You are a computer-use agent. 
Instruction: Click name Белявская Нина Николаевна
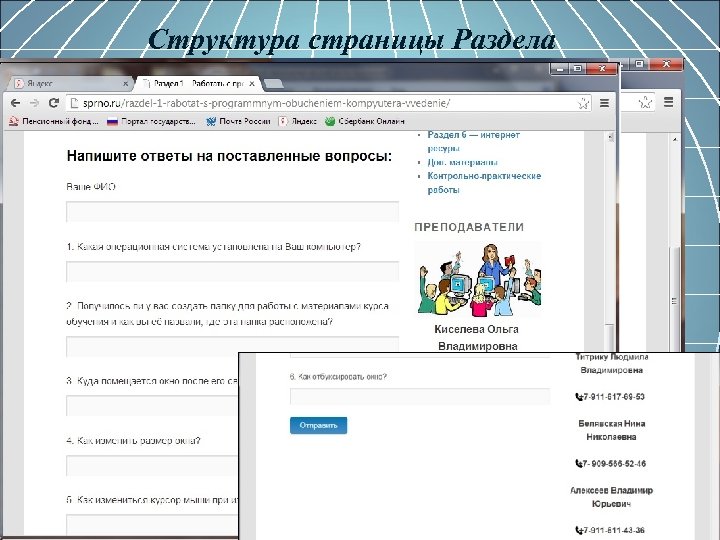612,430
